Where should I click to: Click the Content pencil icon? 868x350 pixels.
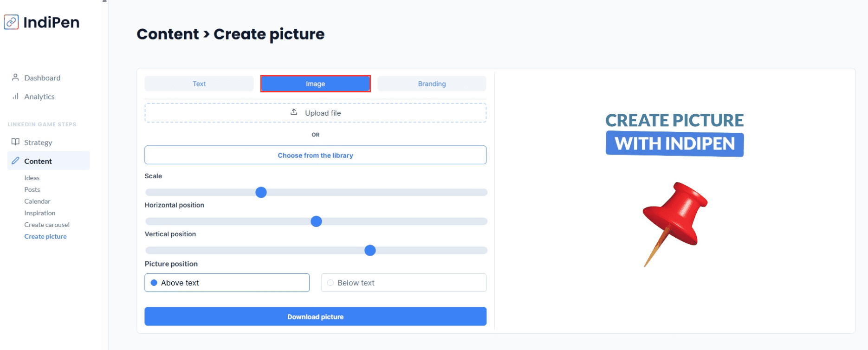tap(15, 161)
